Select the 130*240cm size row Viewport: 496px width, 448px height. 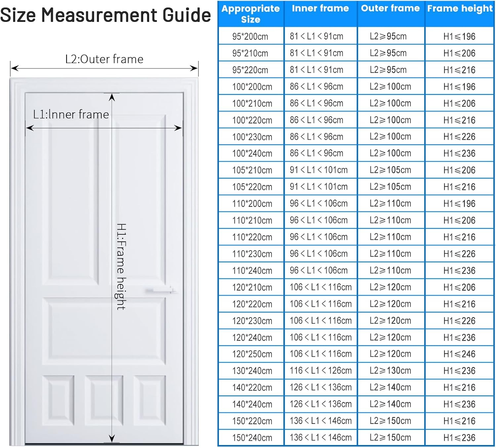(252, 371)
